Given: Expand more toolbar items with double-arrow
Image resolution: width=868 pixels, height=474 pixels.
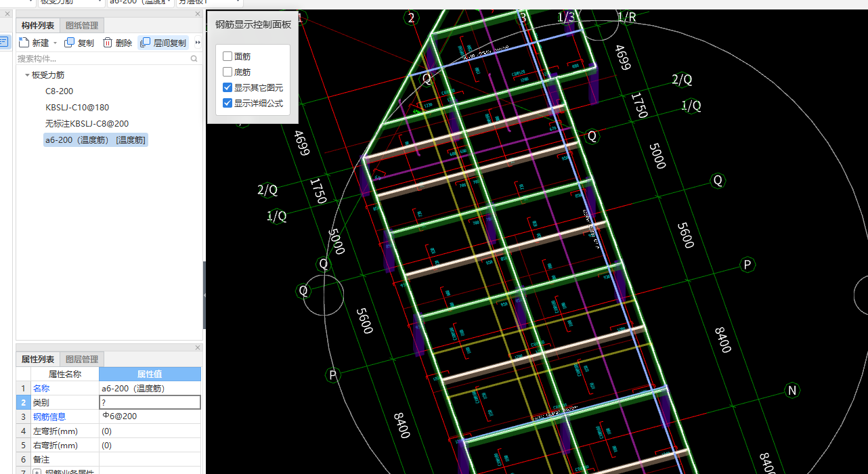Looking at the screenshot, I should [x=198, y=43].
